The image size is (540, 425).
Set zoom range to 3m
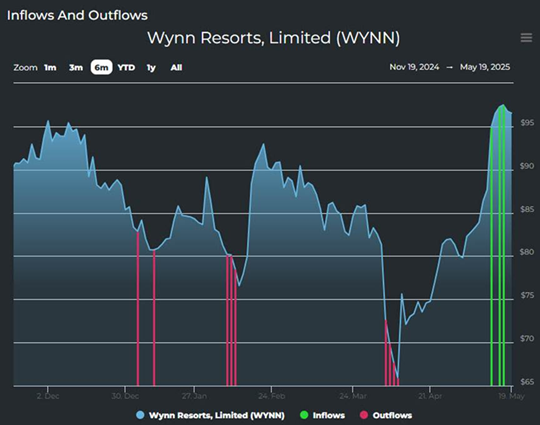pyautogui.click(x=76, y=68)
